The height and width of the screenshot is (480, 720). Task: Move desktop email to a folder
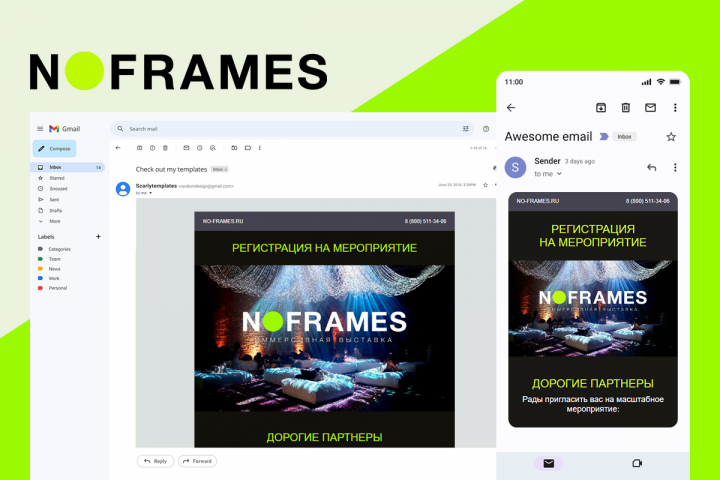click(234, 148)
